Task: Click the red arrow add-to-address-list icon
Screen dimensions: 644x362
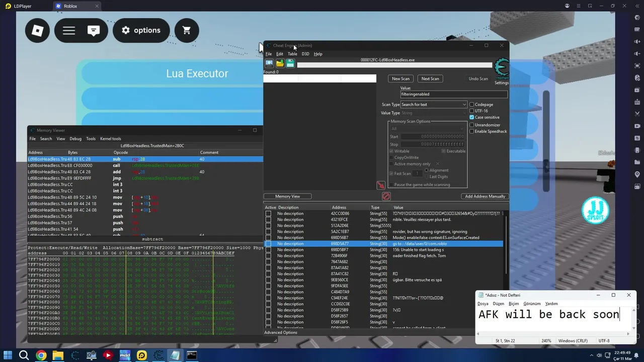Action: pyautogui.click(x=381, y=186)
